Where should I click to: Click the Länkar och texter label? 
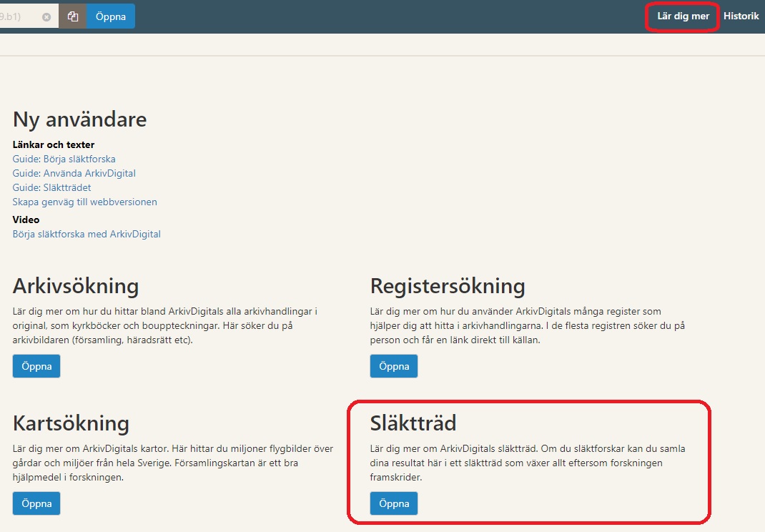point(54,145)
